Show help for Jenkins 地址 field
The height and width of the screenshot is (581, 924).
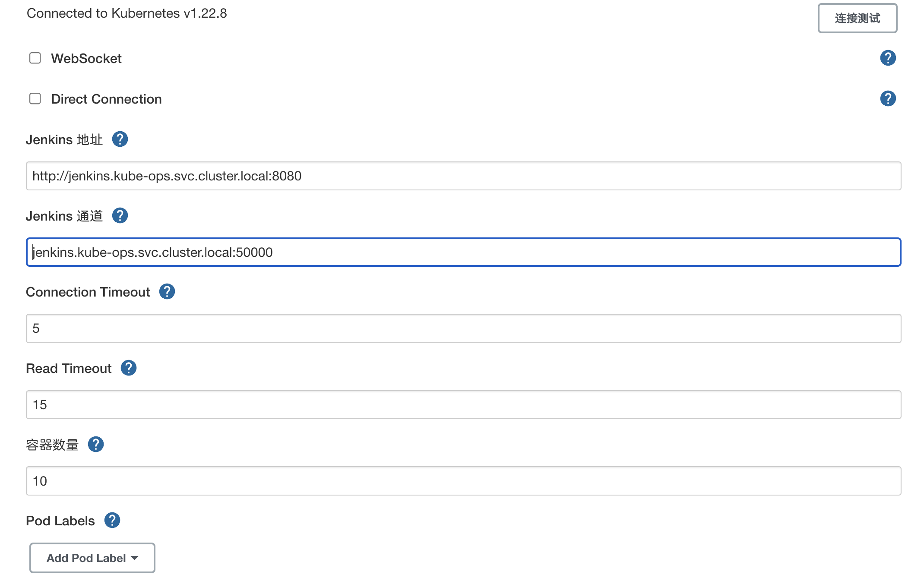[x=120, y=139]
